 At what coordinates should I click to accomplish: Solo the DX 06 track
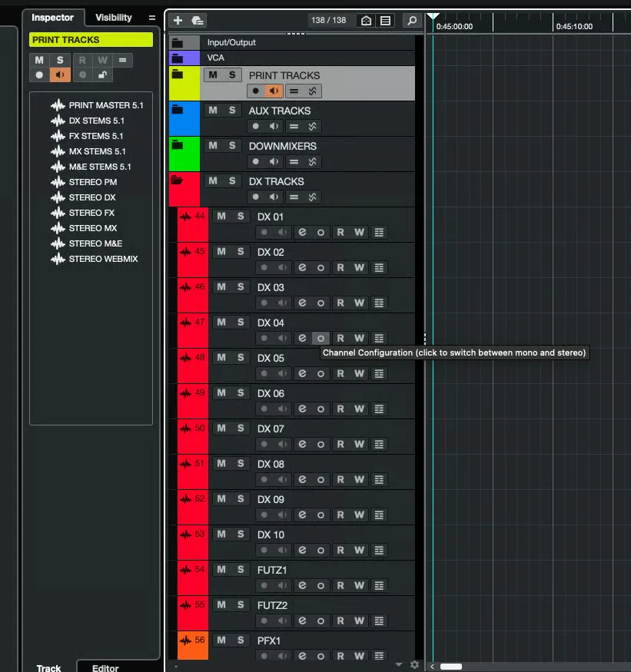click(241, 393)
